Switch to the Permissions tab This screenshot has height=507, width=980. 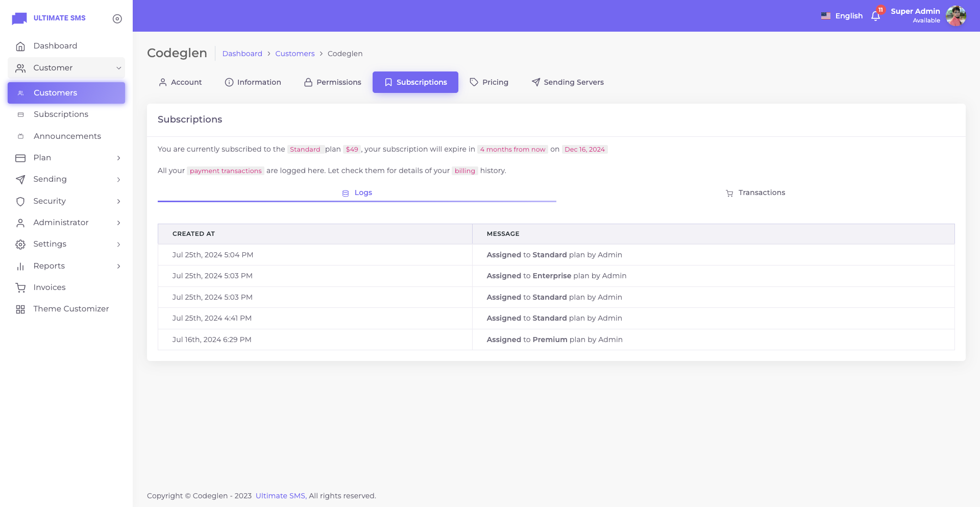(332, 82)
